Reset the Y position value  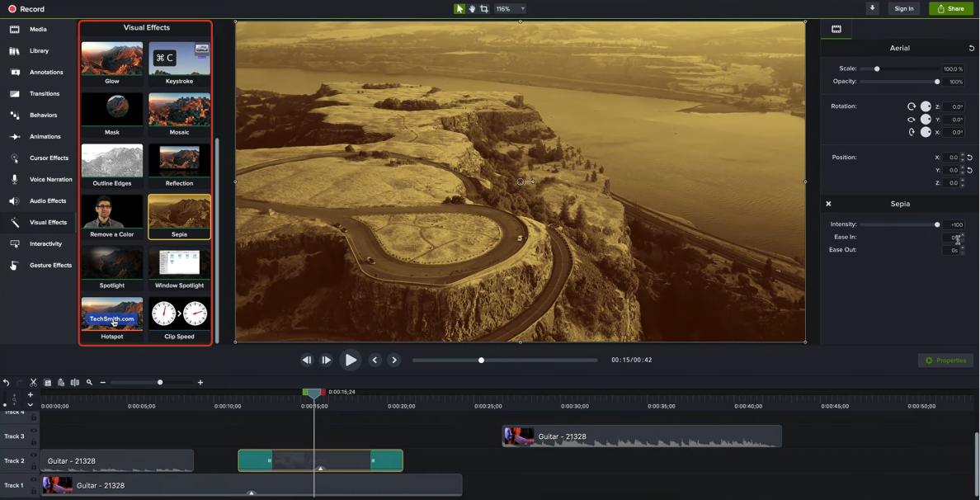click(x=969, y=170)
